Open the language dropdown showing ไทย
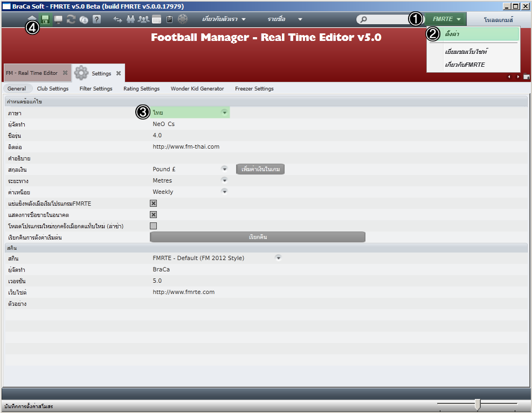 (x=190, y=113)
